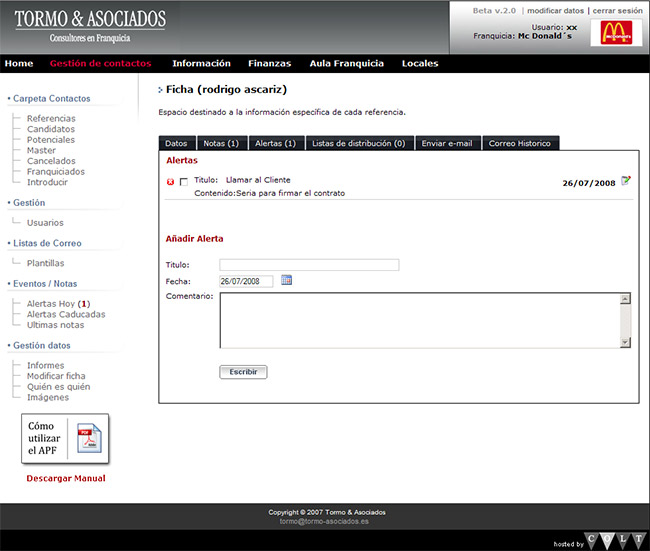Click the Descargar Manual link

[66, 478]
